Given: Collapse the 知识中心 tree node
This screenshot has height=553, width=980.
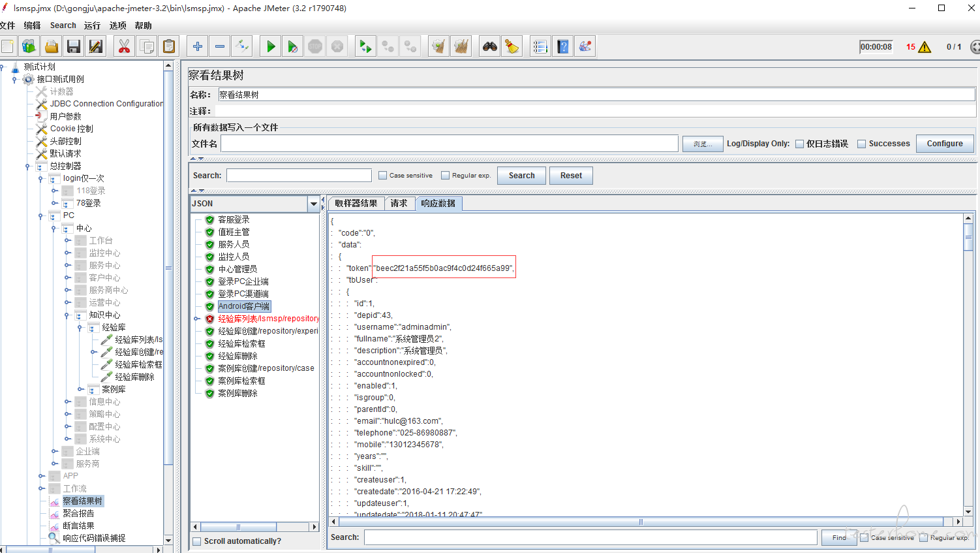Looking at the screenshot, I should 67,315.
